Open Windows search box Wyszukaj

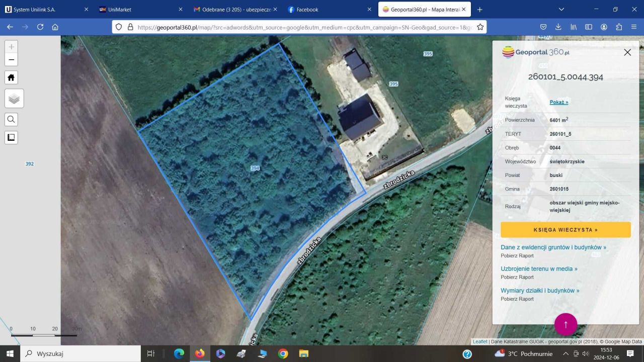click(80, 354)
